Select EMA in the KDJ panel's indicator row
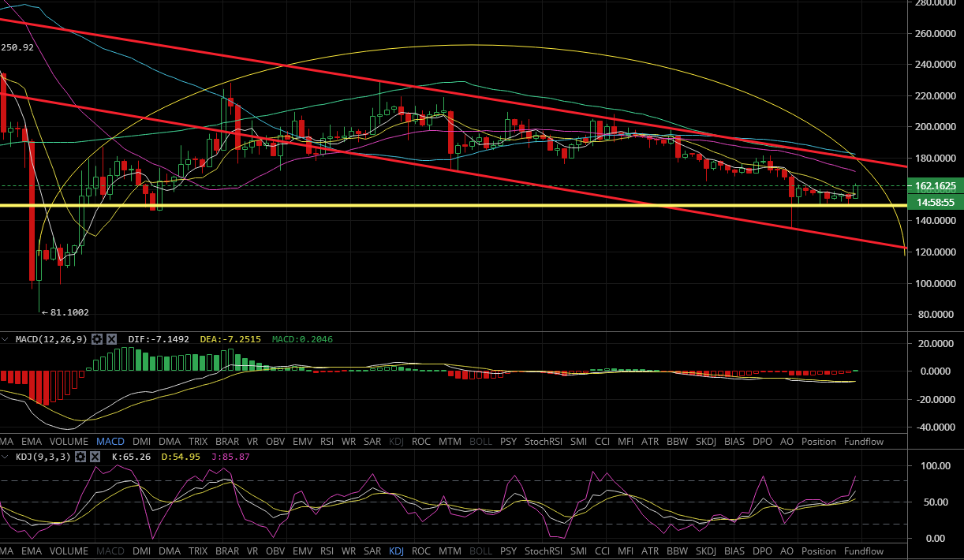Image resolution: width=964 pixels, height=560 pixels. click(32, 551)
